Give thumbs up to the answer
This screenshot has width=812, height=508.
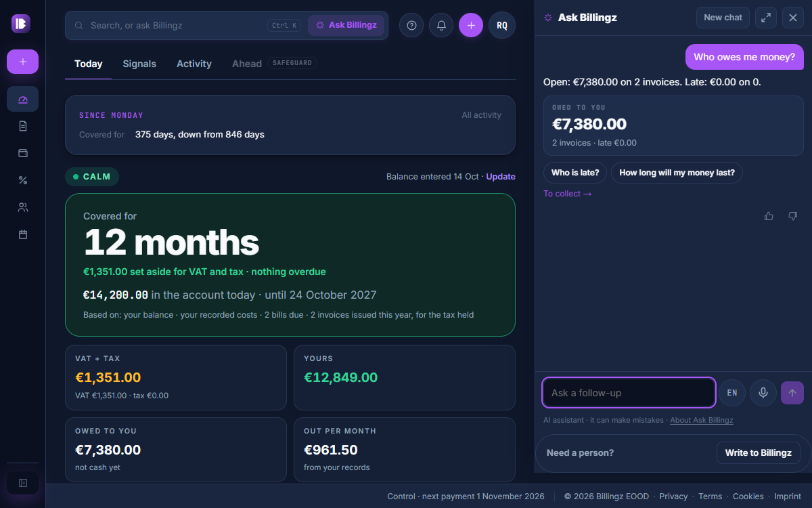tap(769, 216)
